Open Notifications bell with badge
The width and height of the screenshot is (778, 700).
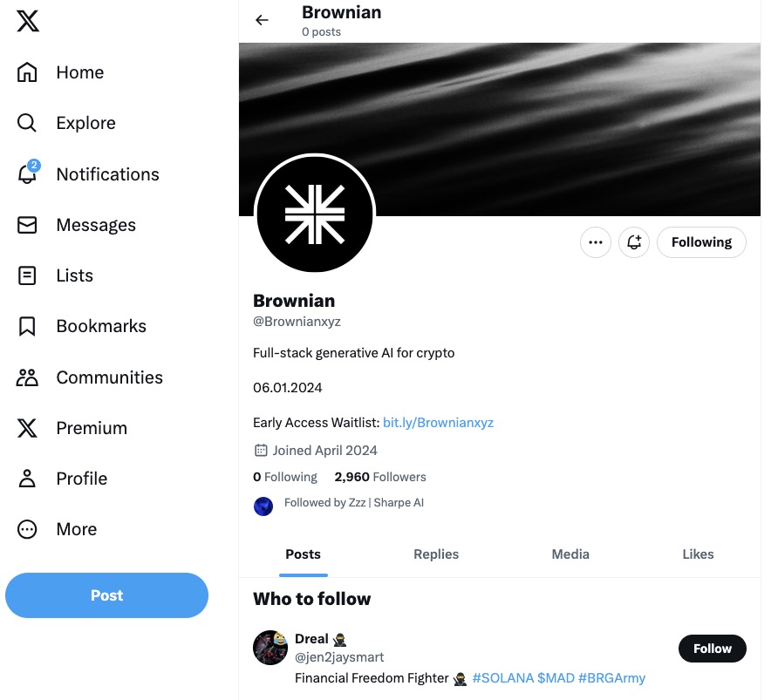click(27, 173)
